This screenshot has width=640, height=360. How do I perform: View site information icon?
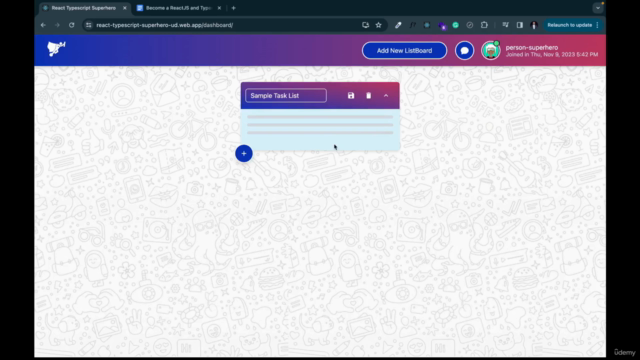[89, 25]
